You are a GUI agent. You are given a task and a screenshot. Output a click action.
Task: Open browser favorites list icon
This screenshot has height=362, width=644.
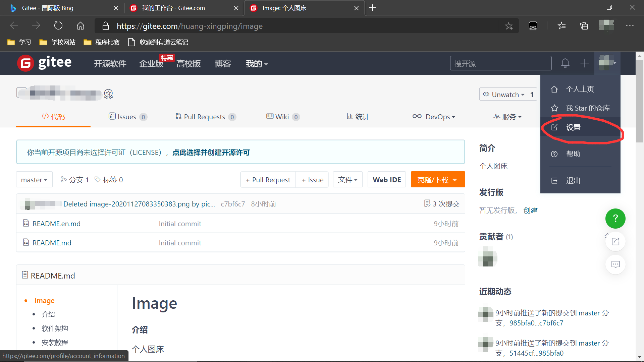tap(561, 26)
